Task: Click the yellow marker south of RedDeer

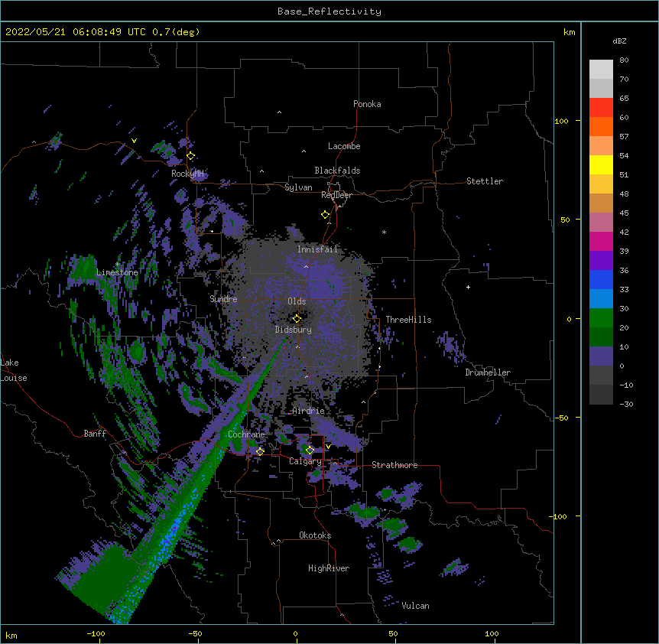Action: click(x=326, y=215)
